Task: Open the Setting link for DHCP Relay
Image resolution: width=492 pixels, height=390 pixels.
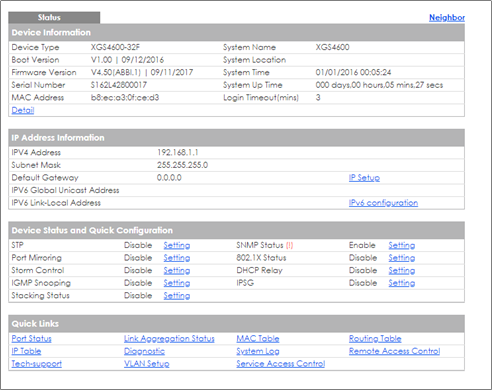Action: [x=402, y=270]
